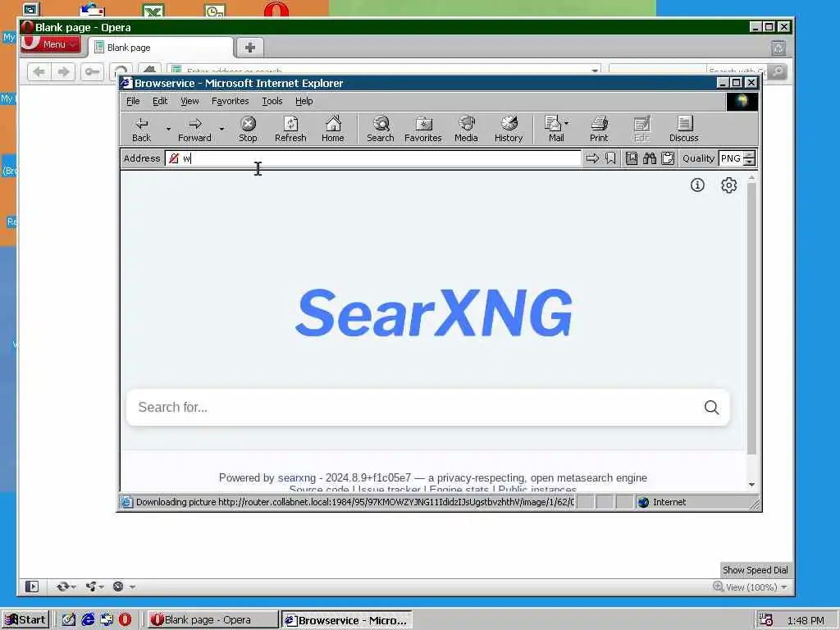Image resolution: width=840 pixels, height=630 pixels.
Task: Click the Opera search magnifier button
Action: click(x=778, y=72)
